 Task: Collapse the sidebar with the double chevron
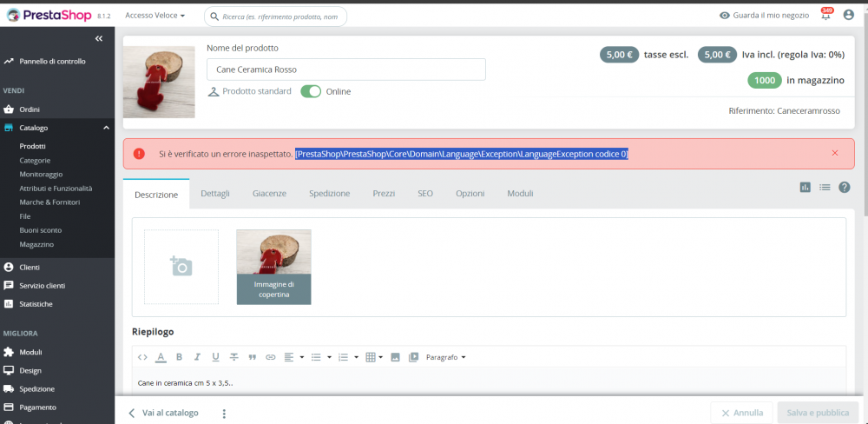(99, 38)
